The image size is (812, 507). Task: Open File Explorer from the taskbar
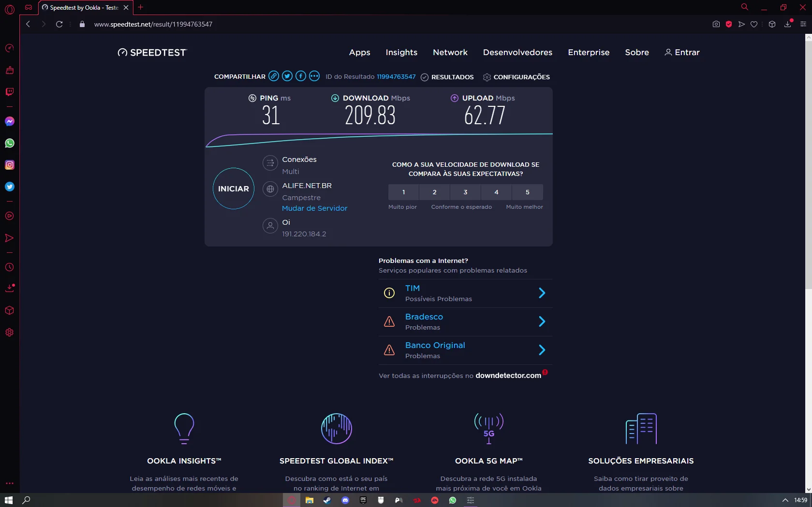[310, 500]
